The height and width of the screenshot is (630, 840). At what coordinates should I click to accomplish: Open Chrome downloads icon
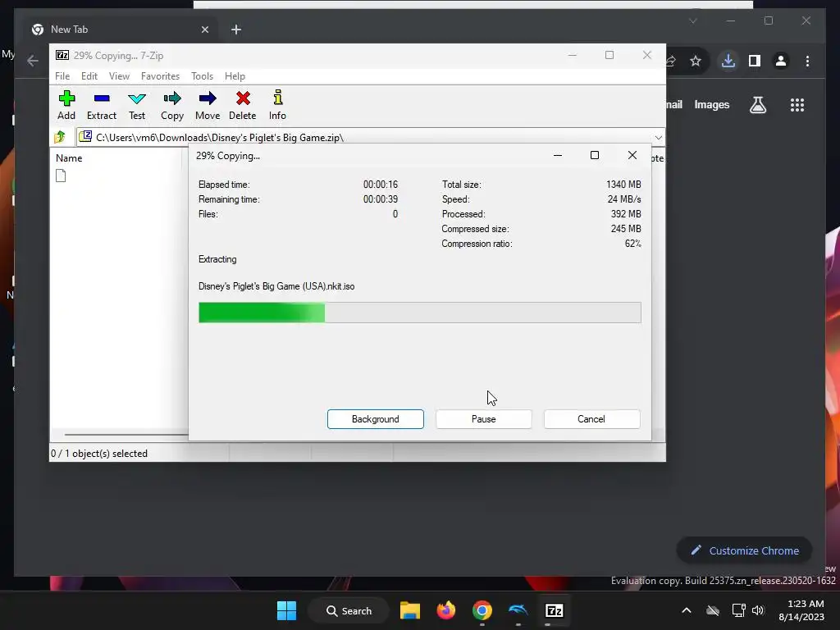[728, 61]
